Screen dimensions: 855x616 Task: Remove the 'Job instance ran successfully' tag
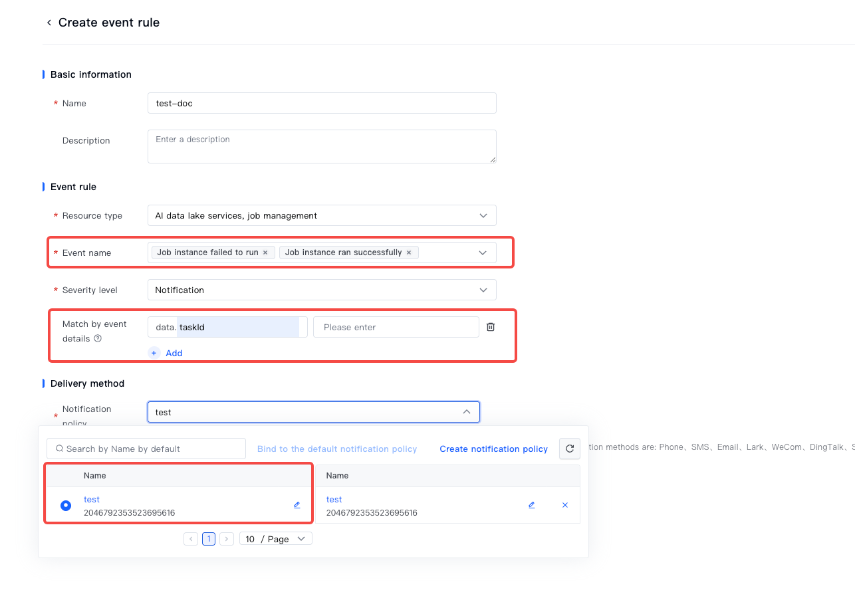409,253
